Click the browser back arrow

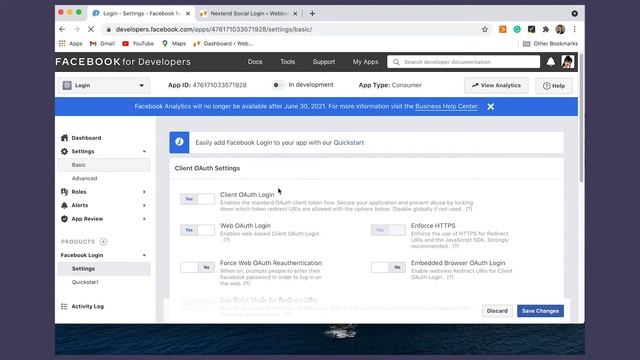pyautogui.click(x=62, y=29)
